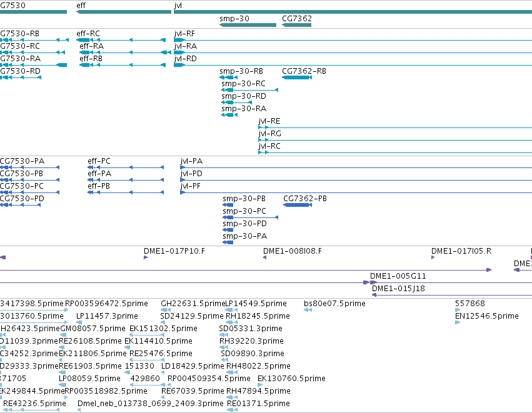This screenshot has height=413, width=532.
Task: Select EST RE25476.5prime
Action: pyautogui.click(x=148, y=361)
